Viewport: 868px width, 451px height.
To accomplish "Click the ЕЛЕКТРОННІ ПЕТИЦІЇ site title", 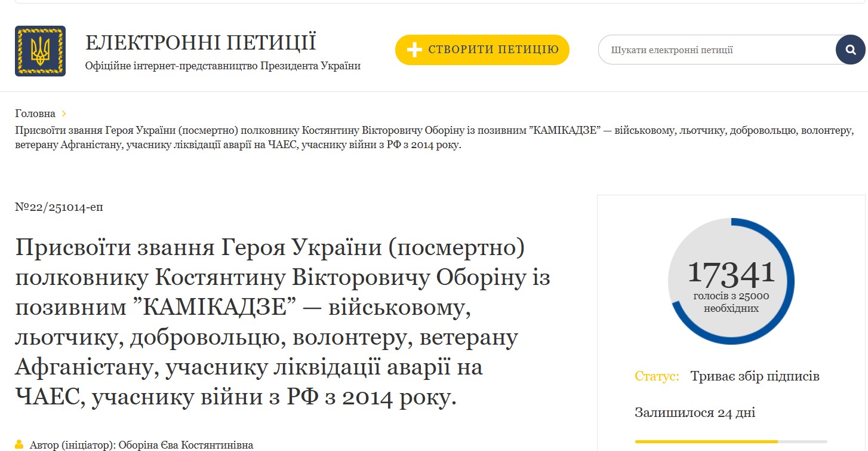I will (201, 43).
